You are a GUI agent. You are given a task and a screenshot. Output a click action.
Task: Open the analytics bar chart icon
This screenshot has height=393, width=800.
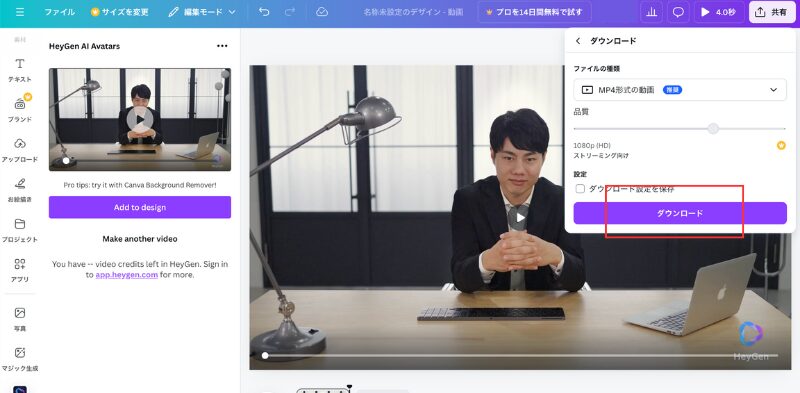pos(651,12)
